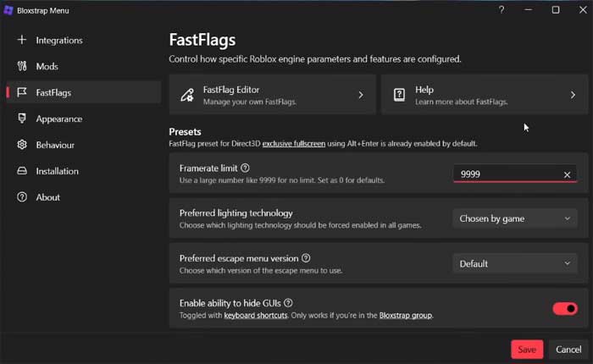
Task: Click the Framerate limit input field
Action: point(507,174)
